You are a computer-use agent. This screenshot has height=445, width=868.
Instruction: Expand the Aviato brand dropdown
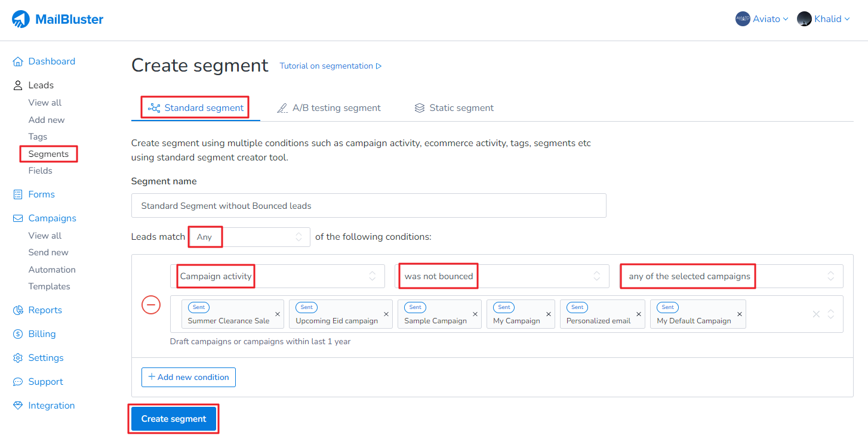coord(762,19)
